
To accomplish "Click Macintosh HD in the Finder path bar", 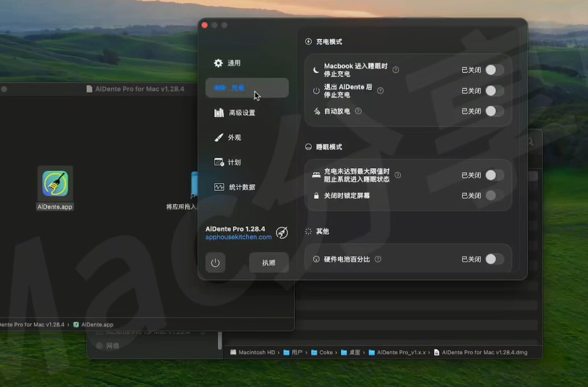I will pyautogui.click(x=252, y=353).
